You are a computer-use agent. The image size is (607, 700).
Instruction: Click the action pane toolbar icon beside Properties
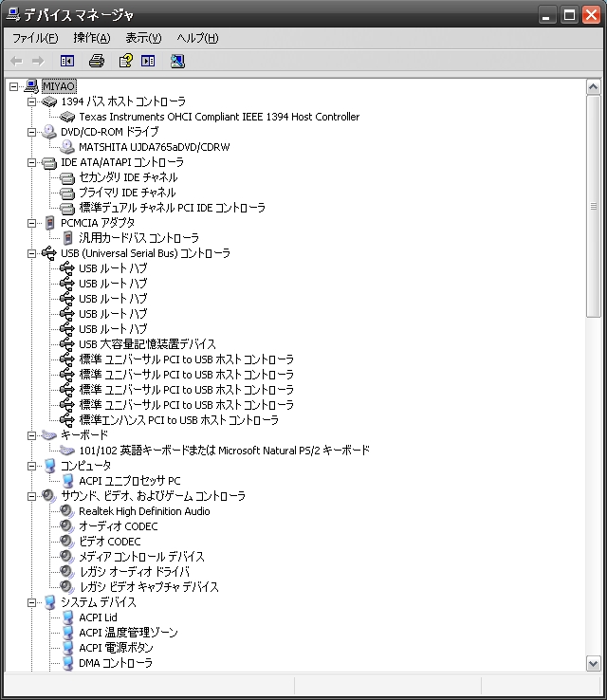(148, 61)
